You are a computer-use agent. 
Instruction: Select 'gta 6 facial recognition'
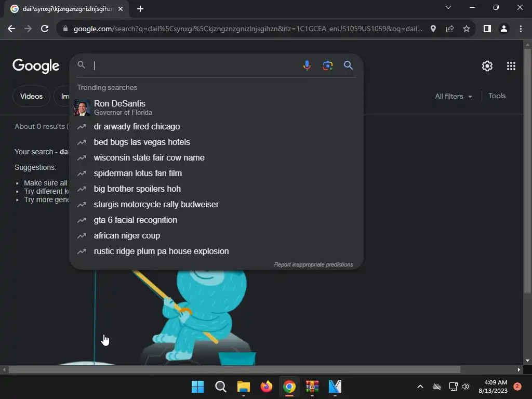tap(216, 220)
